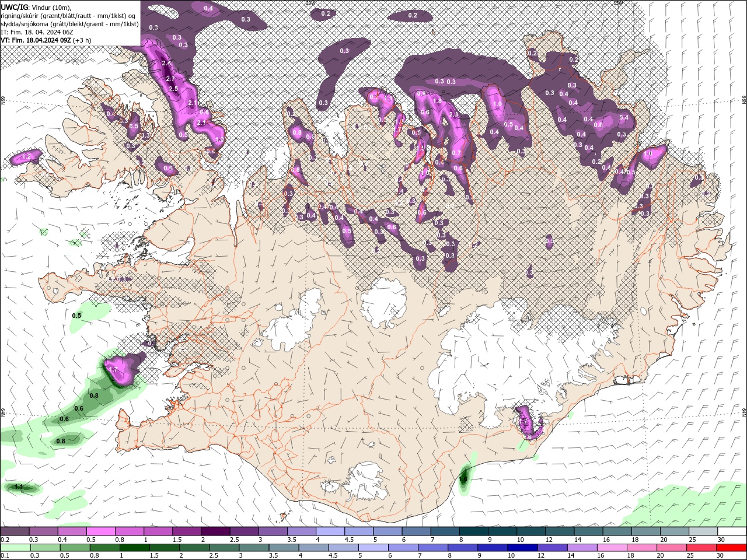
Task: Select the white 30 swatch in the snow legend
Action: [x=732, y=531]
